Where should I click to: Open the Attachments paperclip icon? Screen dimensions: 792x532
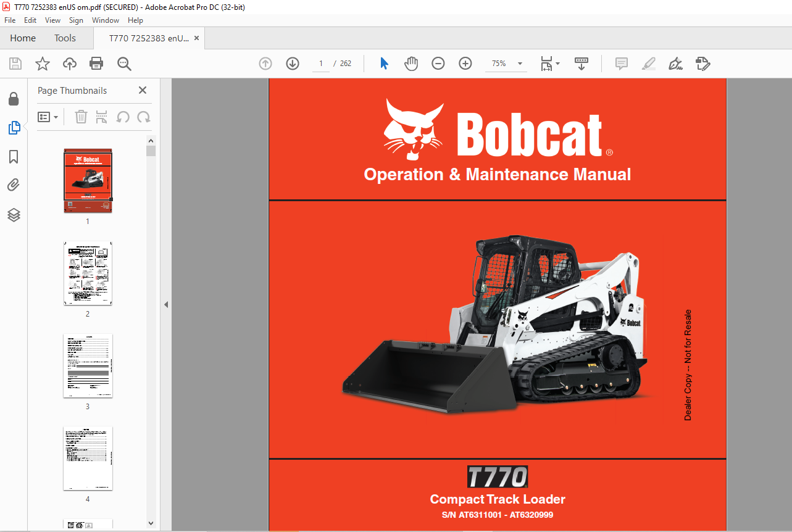click(14, 185)
